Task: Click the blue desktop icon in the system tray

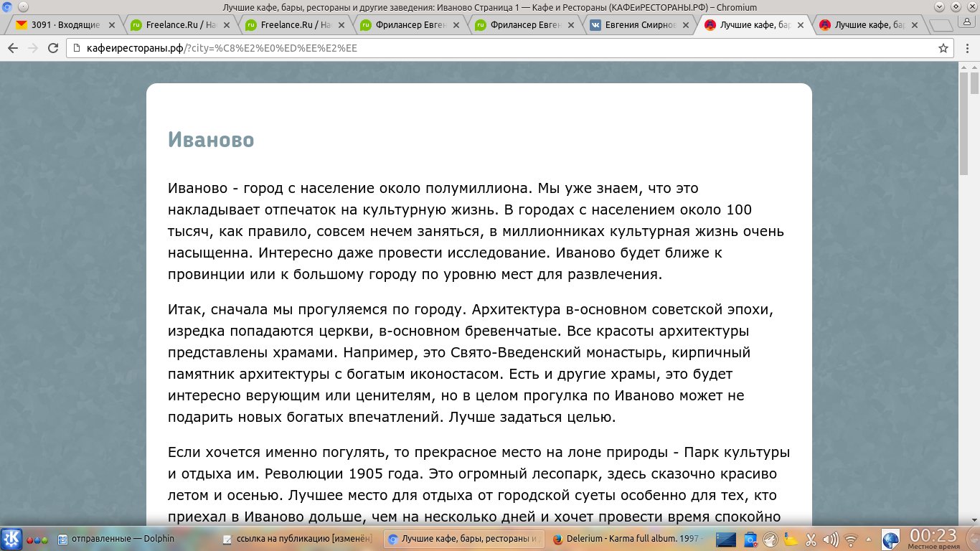Action: coord(727,540)
